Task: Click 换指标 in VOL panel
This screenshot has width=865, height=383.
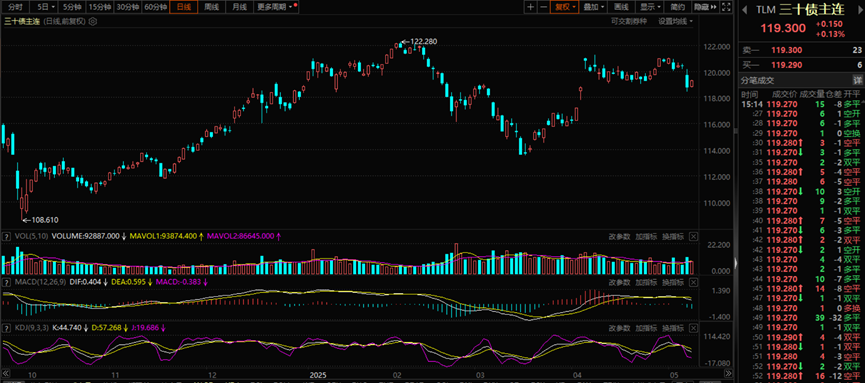Action: tap(672, 236)
